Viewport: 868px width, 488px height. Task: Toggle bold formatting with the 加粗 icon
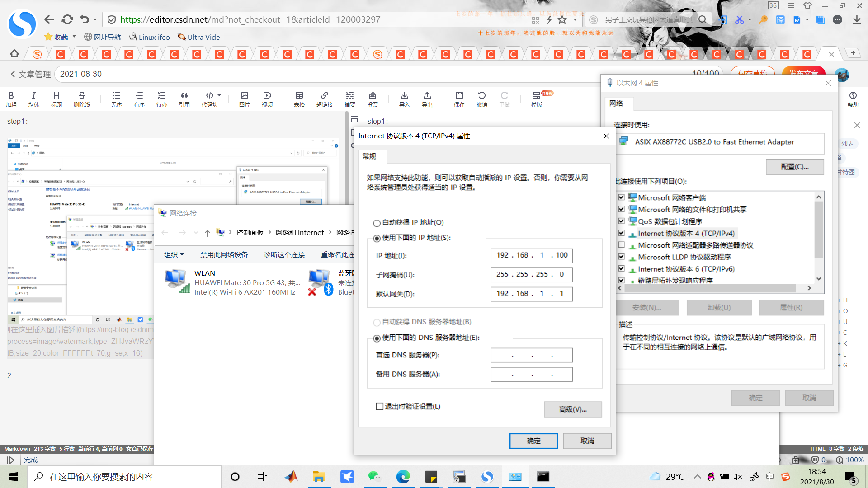pyautogui.click(x=11, y=99)
